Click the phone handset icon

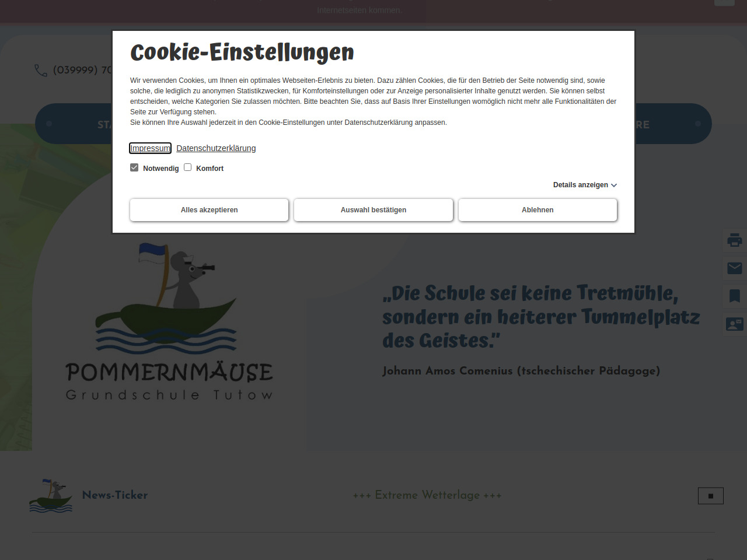point(41,71)
